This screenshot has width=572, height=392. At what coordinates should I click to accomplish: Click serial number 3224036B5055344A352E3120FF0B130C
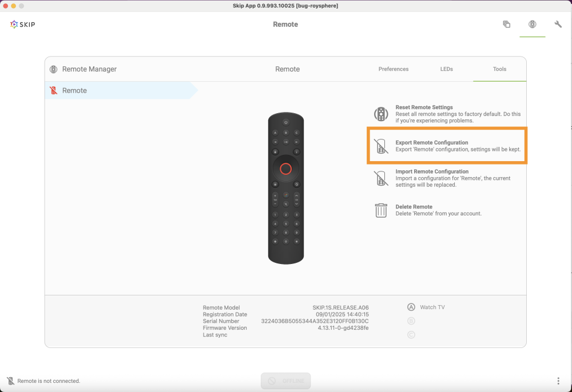pos(315,321)
